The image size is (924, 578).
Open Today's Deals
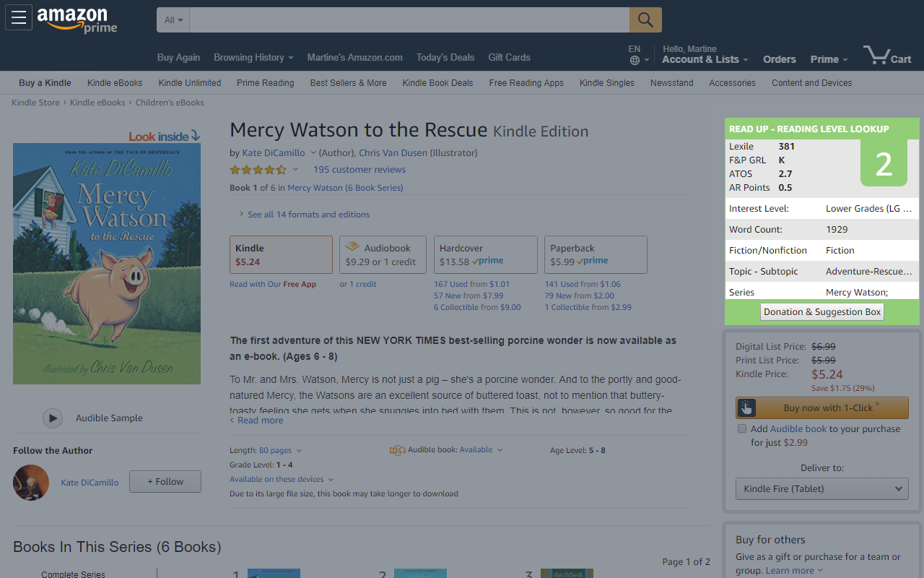pyautogui.click(x=445, y=57)
